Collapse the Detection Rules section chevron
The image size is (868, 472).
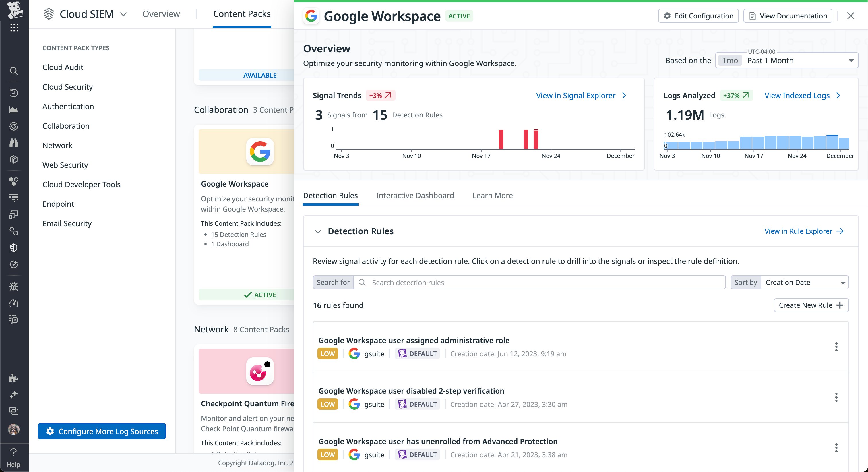(x=318, y=231)
